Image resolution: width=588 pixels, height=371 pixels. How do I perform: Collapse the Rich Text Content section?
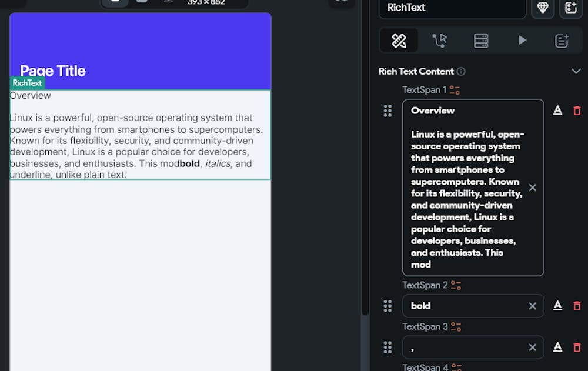(576, 71)
